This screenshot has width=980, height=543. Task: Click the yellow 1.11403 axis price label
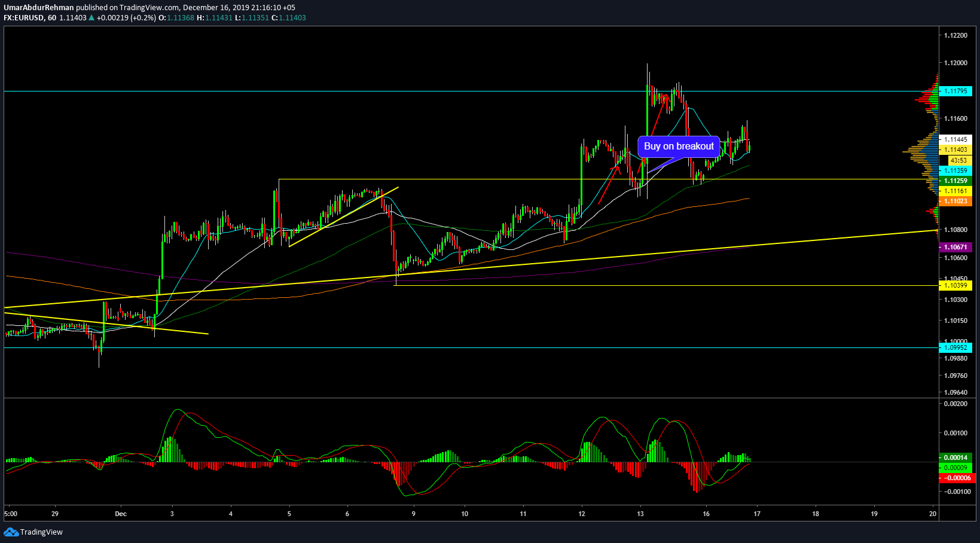(x=955, y=150)
